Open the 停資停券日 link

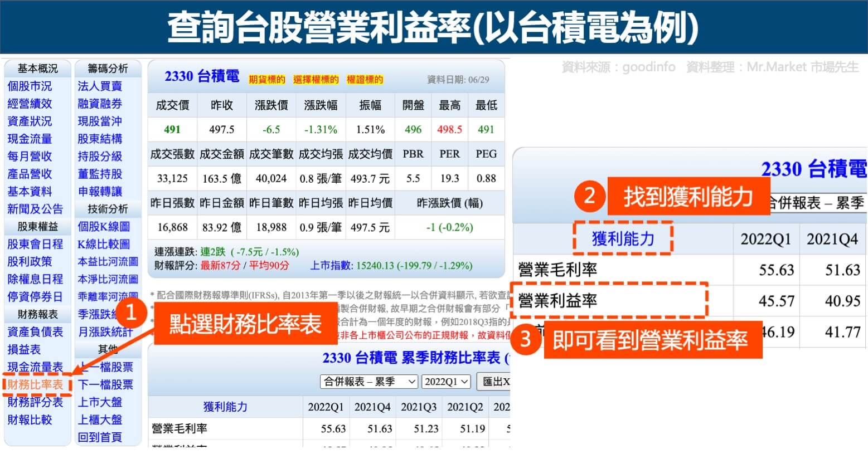coord(35,297)
